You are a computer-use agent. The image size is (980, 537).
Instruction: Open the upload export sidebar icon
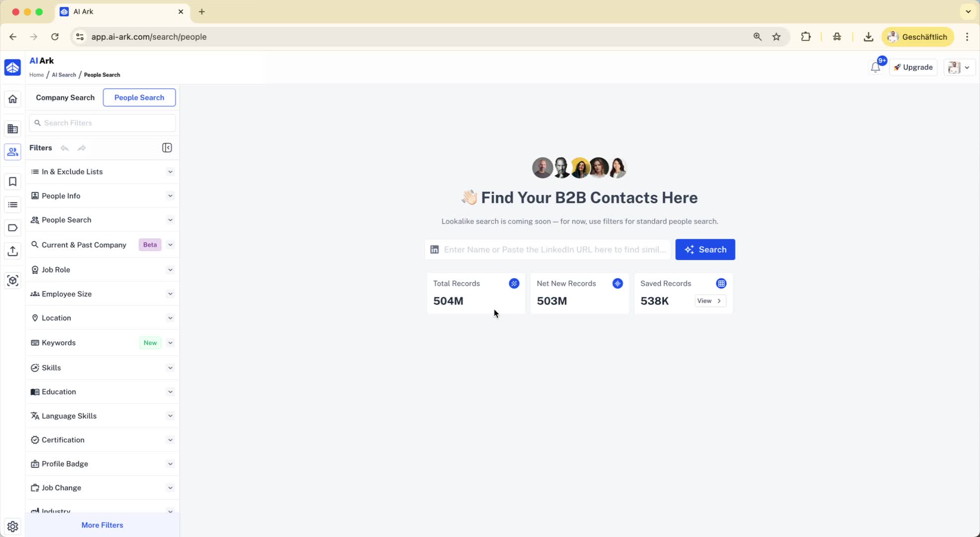[12, 251]
